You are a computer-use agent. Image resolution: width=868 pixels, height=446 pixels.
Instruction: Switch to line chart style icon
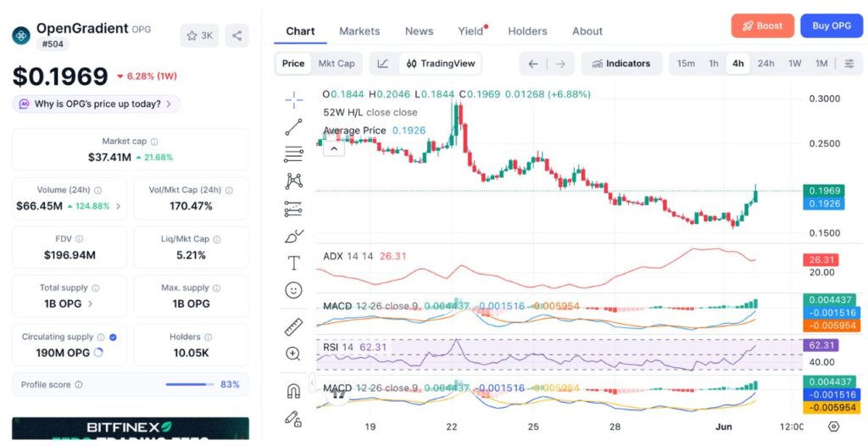(382, 64)
